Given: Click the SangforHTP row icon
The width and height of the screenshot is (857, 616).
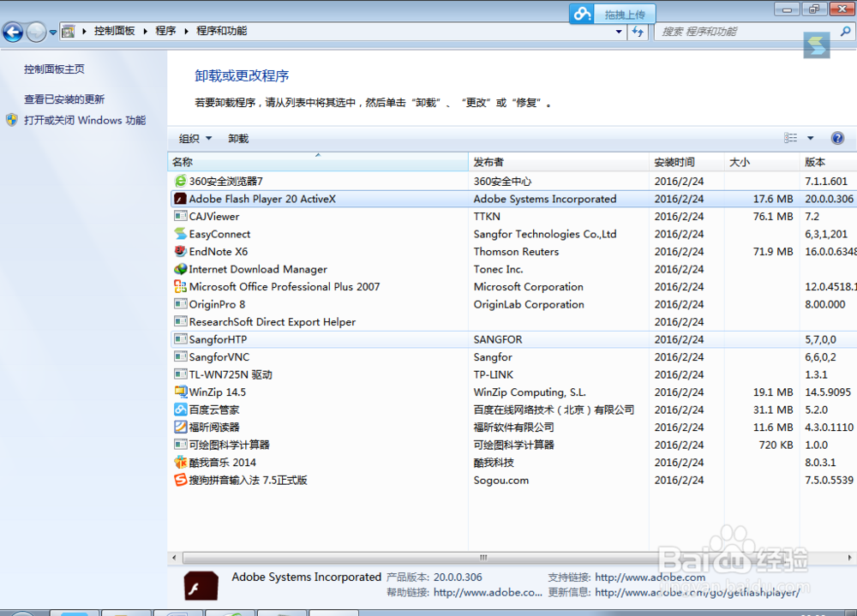Looking at the screenshot, I should 180,339.
